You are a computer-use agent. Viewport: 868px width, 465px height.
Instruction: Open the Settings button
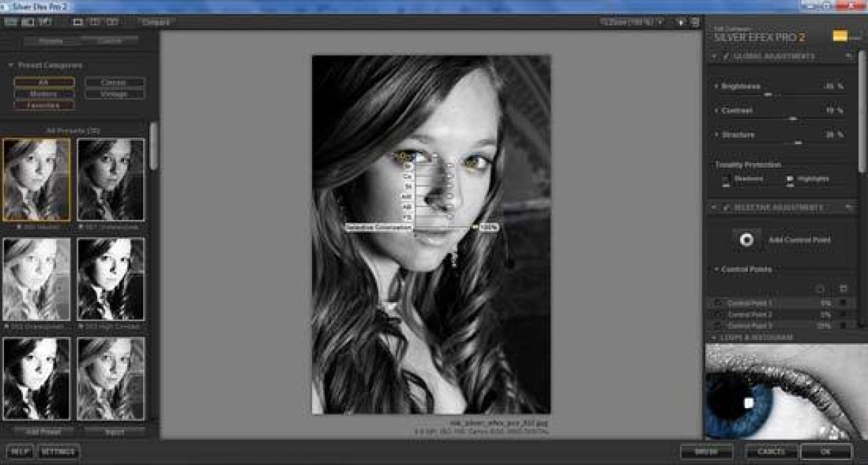click(59, 451)
